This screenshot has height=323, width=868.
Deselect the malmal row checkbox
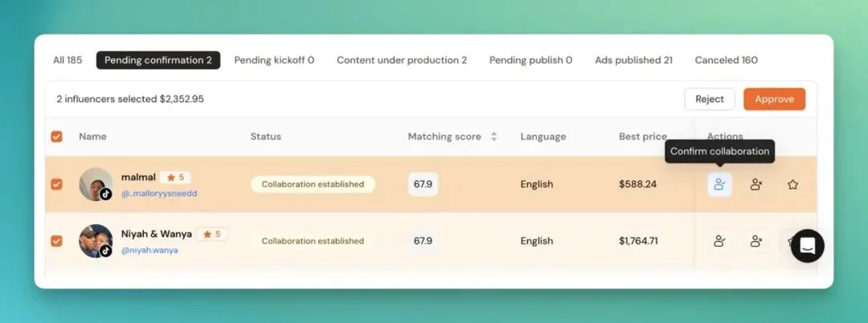click(x=56, y=184)
